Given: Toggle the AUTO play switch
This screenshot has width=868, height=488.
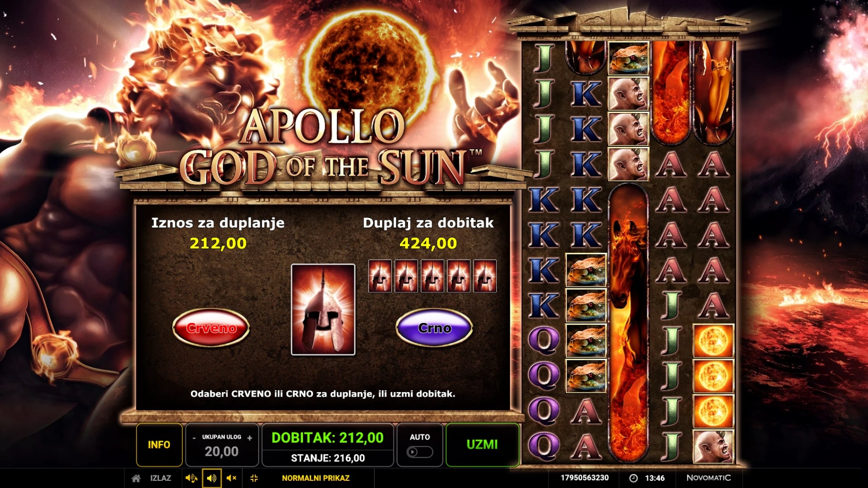Looking at the screenshot, I should (x=420, y=452).
